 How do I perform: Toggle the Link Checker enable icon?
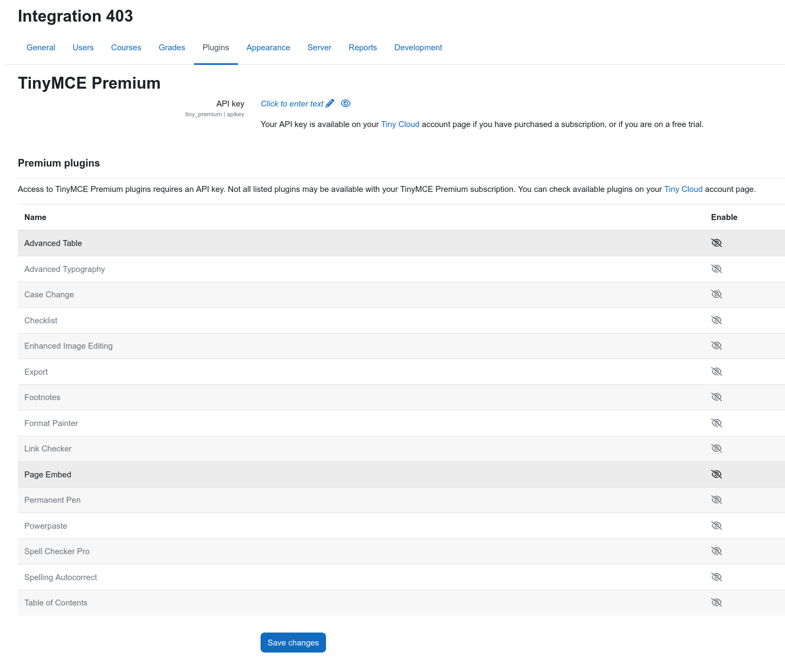716,448
